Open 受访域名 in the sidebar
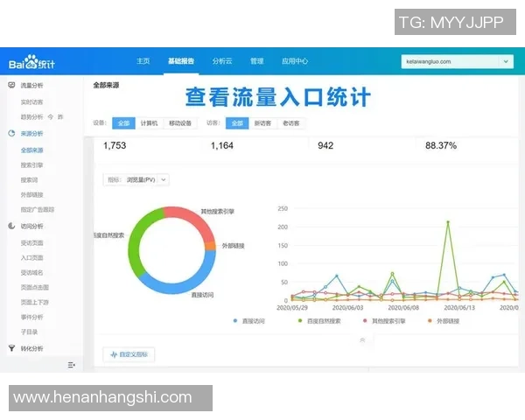The height and width of the screenshot is (420, 525). (31, 273)
